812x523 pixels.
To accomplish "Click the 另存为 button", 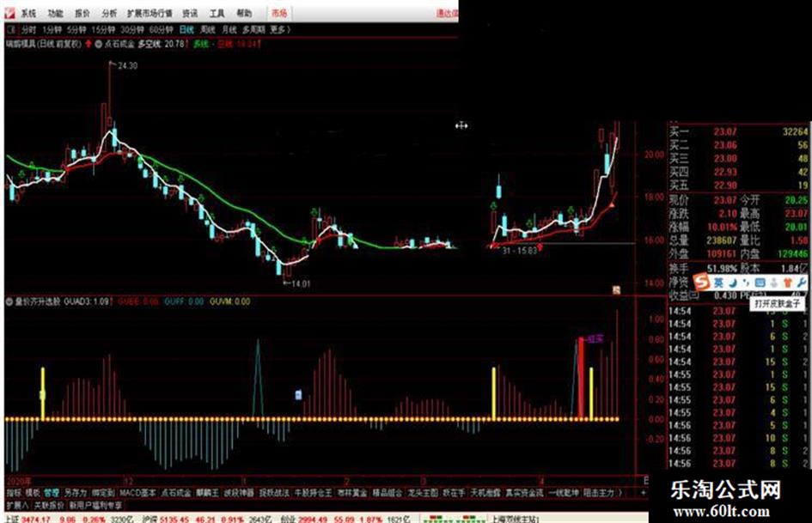I will click(76, 493).
